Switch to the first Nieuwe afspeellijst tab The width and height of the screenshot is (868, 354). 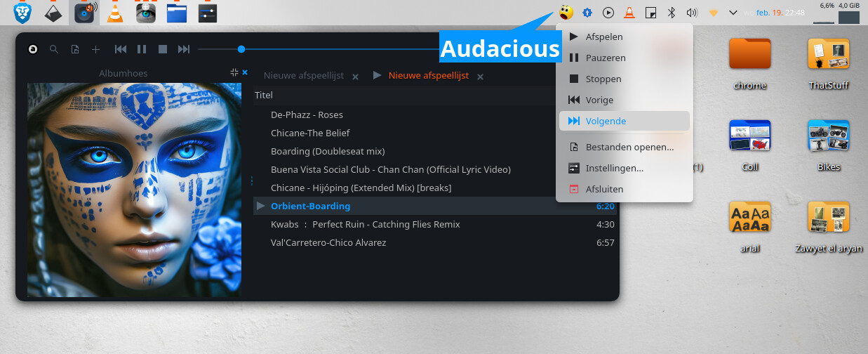click(304, 75)
